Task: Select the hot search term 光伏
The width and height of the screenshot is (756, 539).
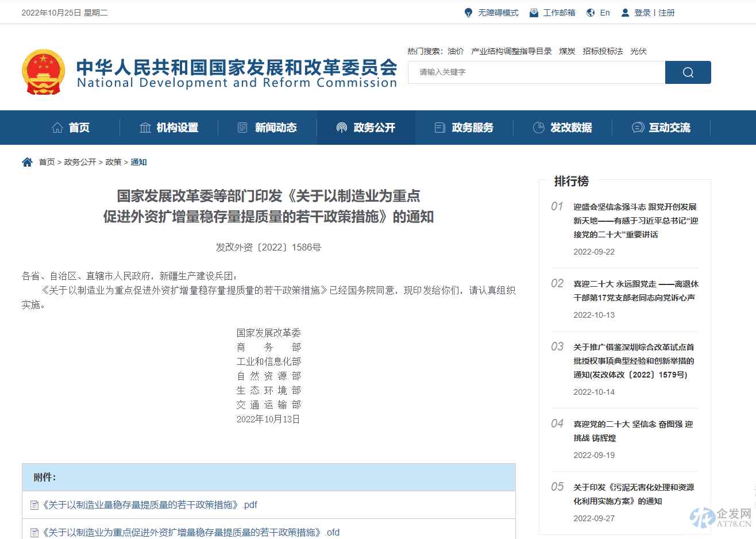Action: pos(638,51)
